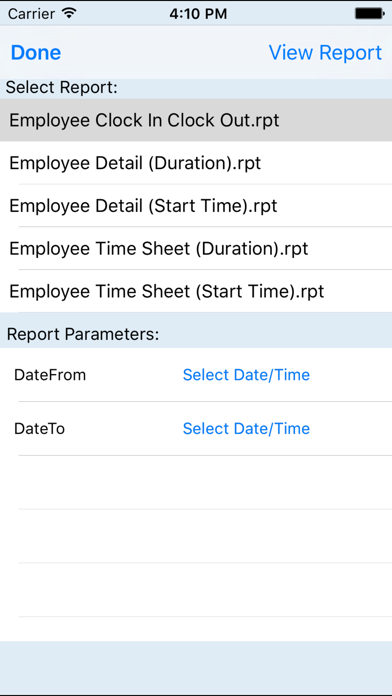Click the Report Parameters: header
The height and width of the screenshot is (696, 392).
[83, 334]
